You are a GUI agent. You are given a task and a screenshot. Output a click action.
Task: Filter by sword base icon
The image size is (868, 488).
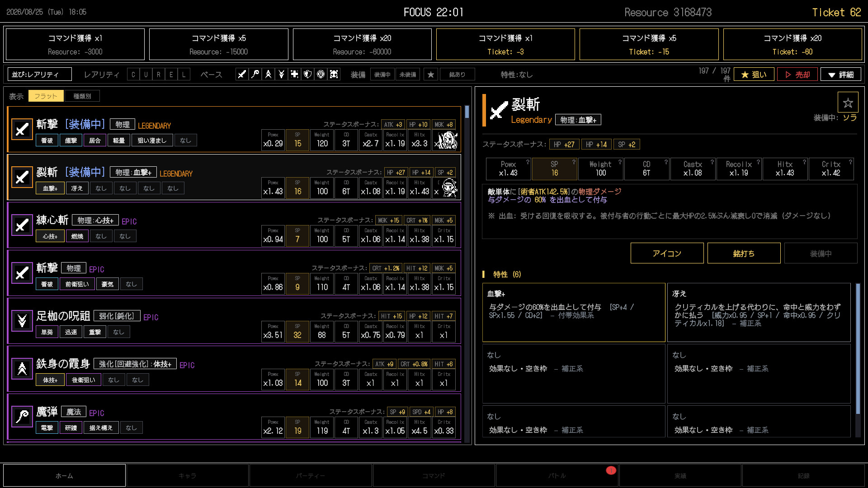click(x=242, y=75)
